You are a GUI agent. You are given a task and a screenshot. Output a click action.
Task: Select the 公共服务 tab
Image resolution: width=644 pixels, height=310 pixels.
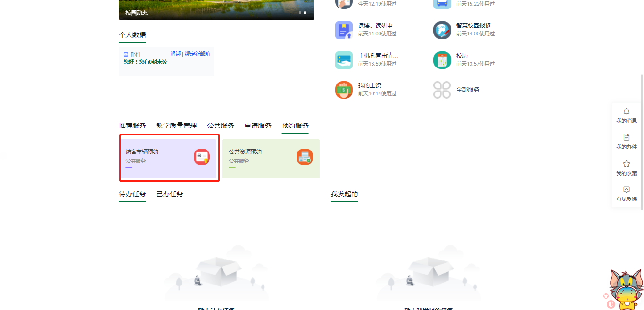click(x=220, y=126)
